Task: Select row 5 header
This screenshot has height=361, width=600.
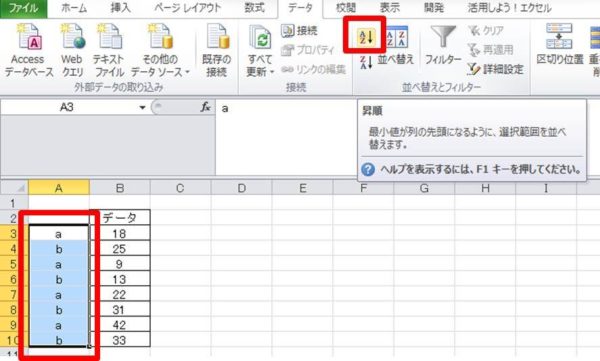Action: click(x=14, y=264)
